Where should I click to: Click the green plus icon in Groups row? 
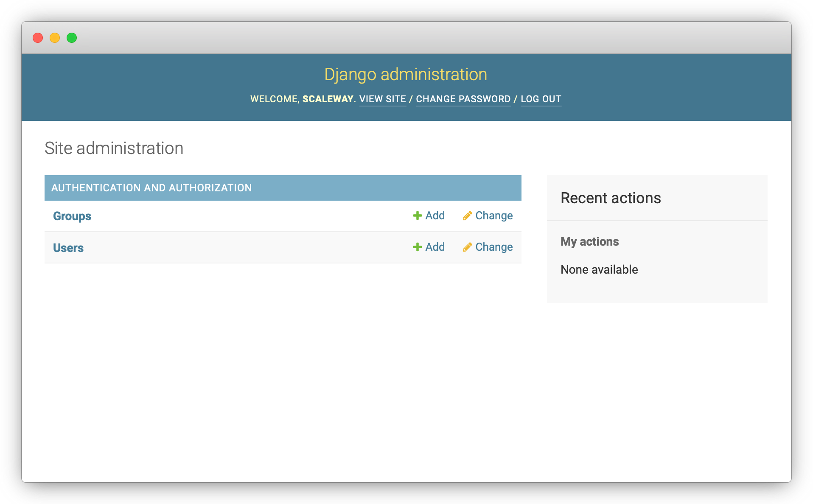(417, 216)
